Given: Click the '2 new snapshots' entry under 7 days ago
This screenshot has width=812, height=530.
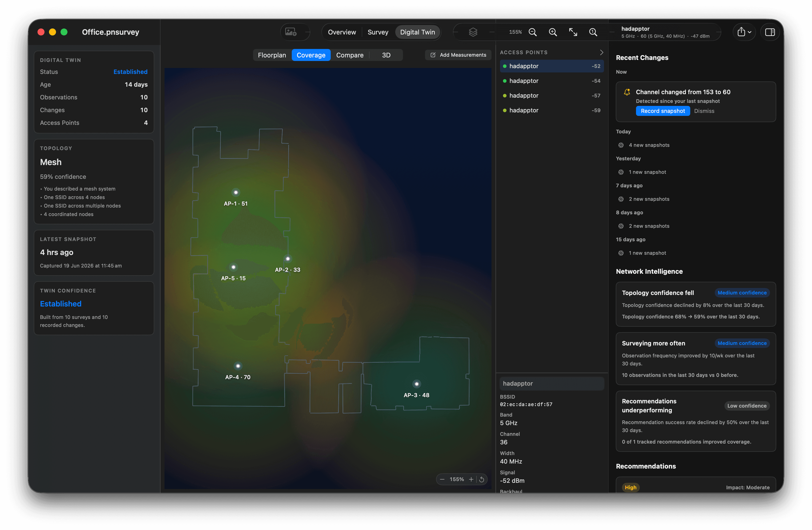Looking at the screenshot, I should click(649, 199).
